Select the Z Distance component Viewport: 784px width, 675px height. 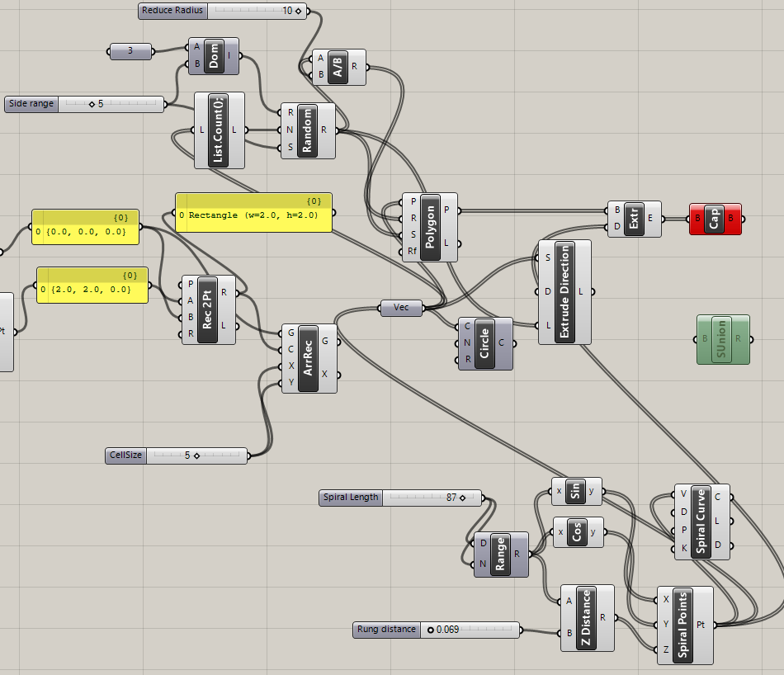588,617
